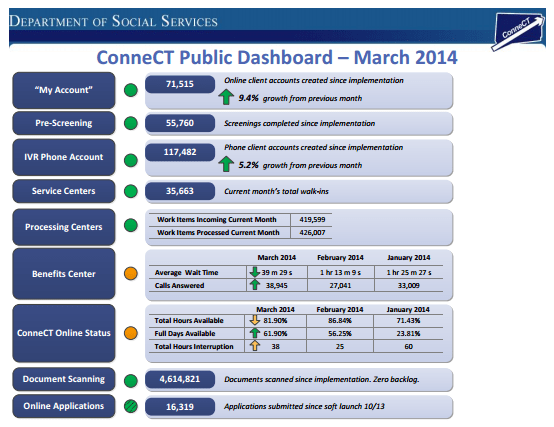Click the 16,319 applications value badge
554x427 pixels.
180,407
